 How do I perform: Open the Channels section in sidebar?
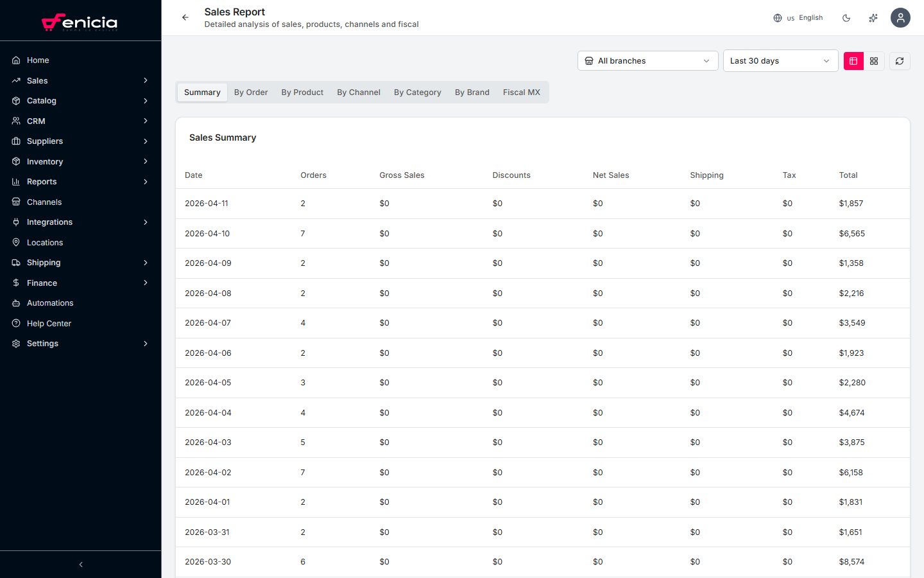tap(44, 202)
